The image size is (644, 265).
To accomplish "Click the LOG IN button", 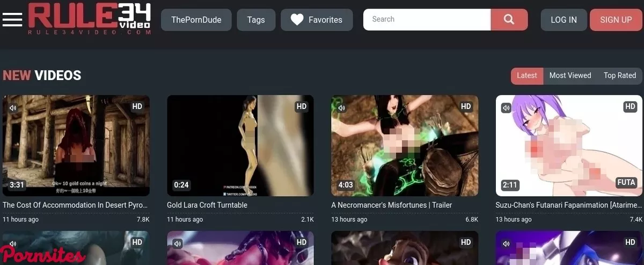I will point(563,20).
